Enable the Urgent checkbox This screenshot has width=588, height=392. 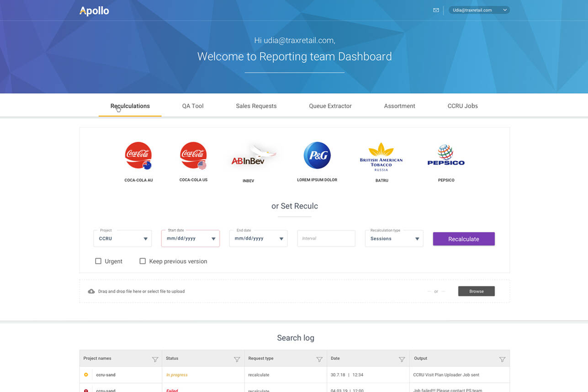tap(98, 261)
